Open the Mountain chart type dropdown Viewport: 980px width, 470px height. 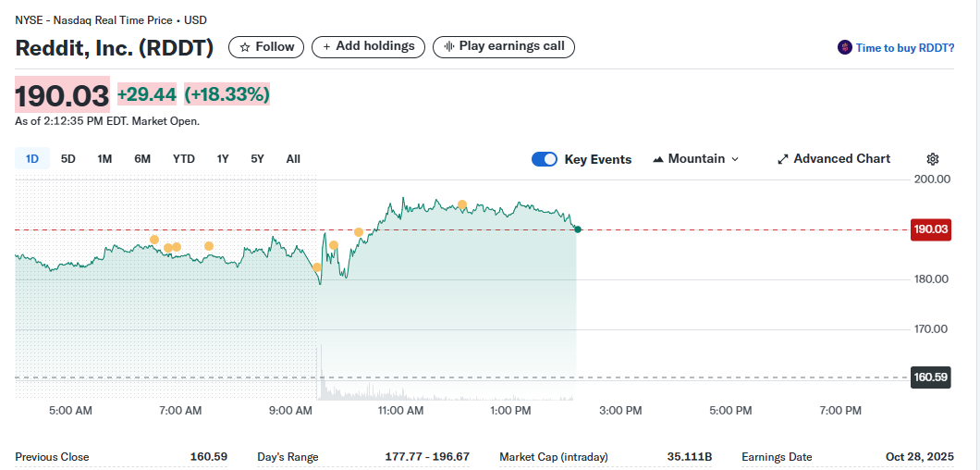pyautogui.click(x=695, y=159)
